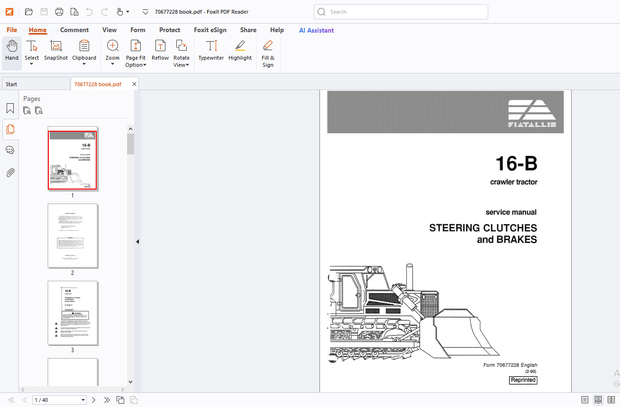
Task: Click thumbnail panel scroll down arrow
Action: point(130,382)
